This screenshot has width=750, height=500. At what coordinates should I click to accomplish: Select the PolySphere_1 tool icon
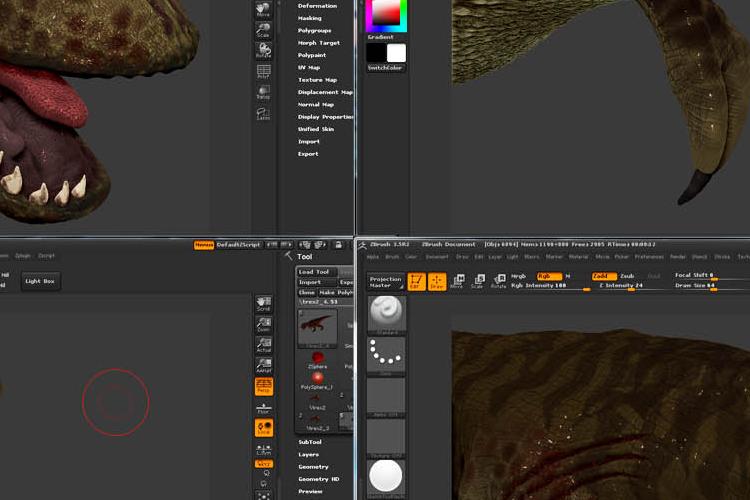coord(317,380)
